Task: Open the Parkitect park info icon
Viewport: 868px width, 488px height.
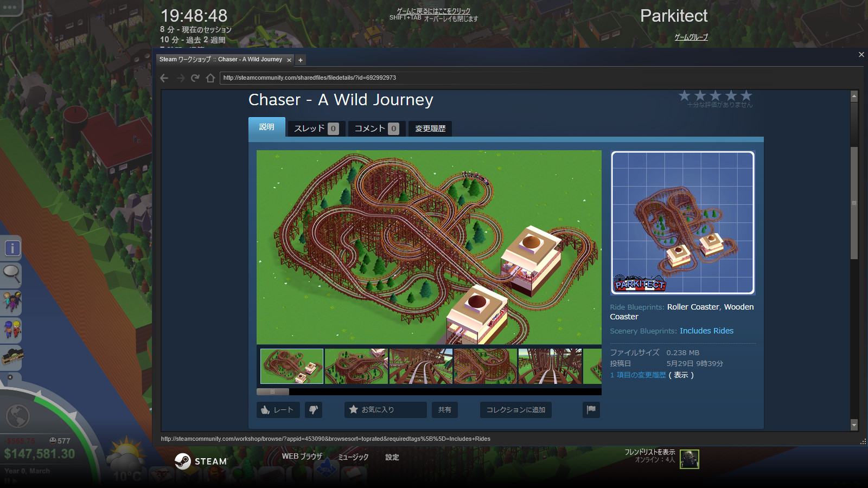Action: pos(12,248)
